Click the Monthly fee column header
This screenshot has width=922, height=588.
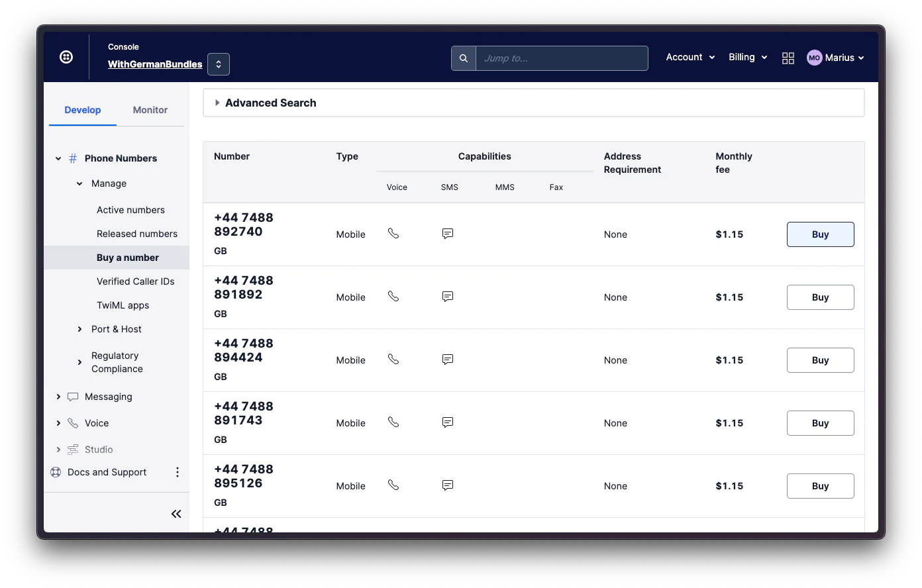(734, 163)
